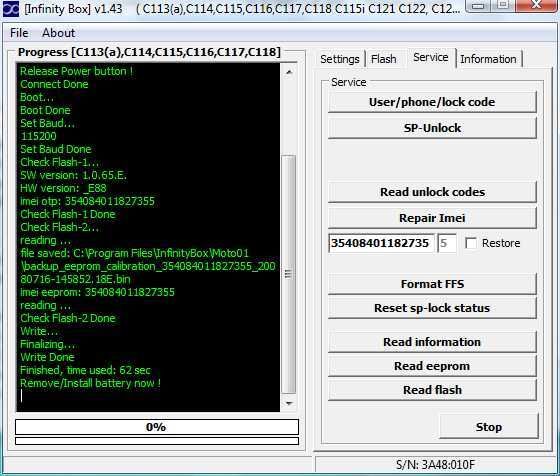Click the IMEI check digit field
The width and height of the screenshot is (560, 476).
point(447,243)
